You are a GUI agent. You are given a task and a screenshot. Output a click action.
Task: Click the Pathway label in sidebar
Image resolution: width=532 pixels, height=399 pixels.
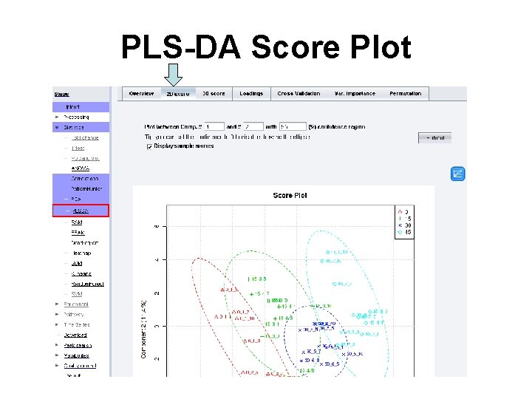(74, 315)
